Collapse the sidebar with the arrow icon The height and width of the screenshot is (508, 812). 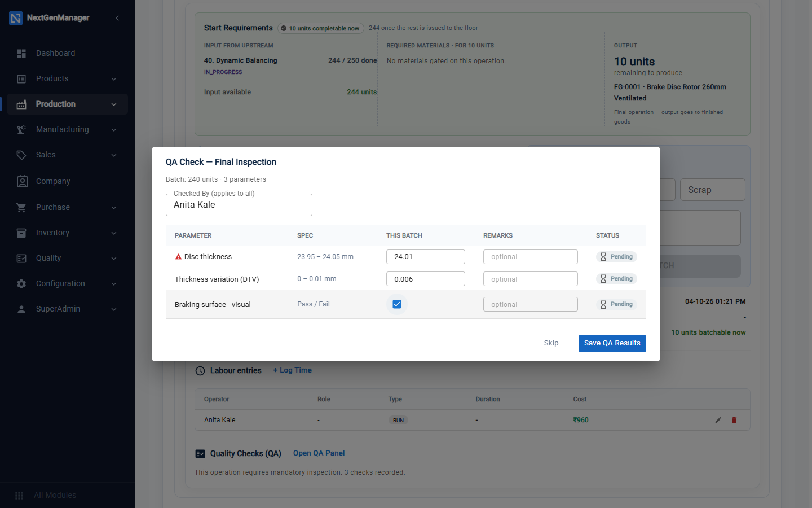click(117, 18)
